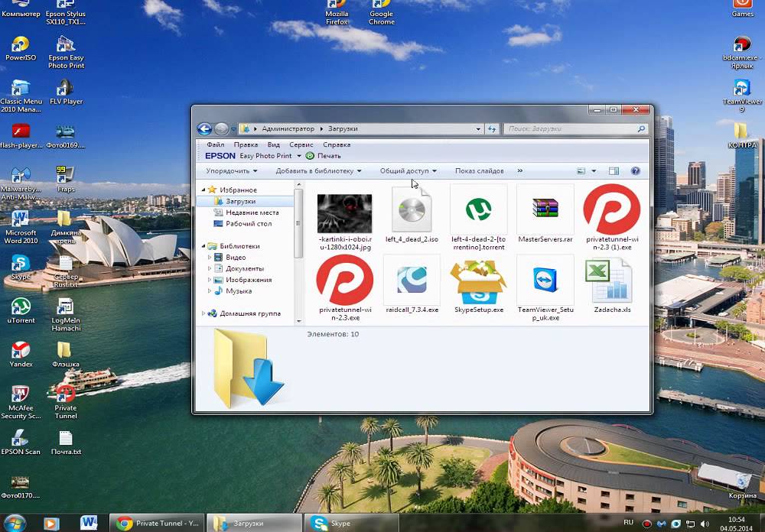Start Показ слайдов slideshow

479,170
